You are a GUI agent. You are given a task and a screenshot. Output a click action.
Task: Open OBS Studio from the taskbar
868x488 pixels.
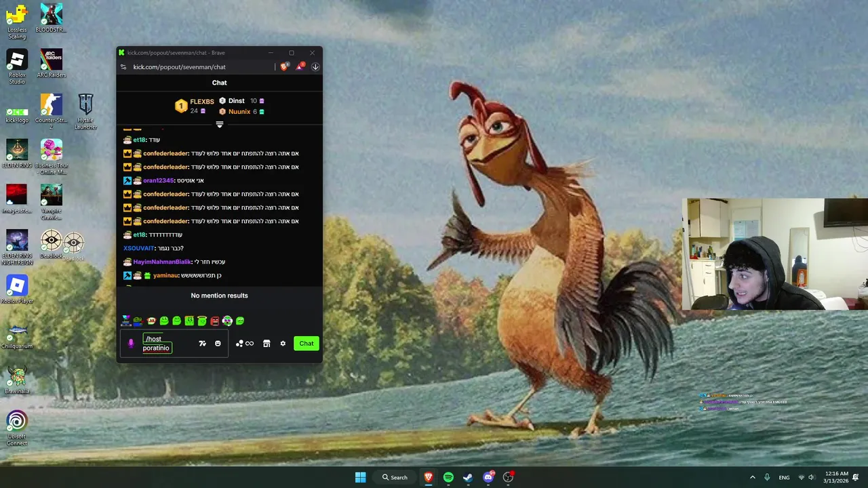click(509, 477)
